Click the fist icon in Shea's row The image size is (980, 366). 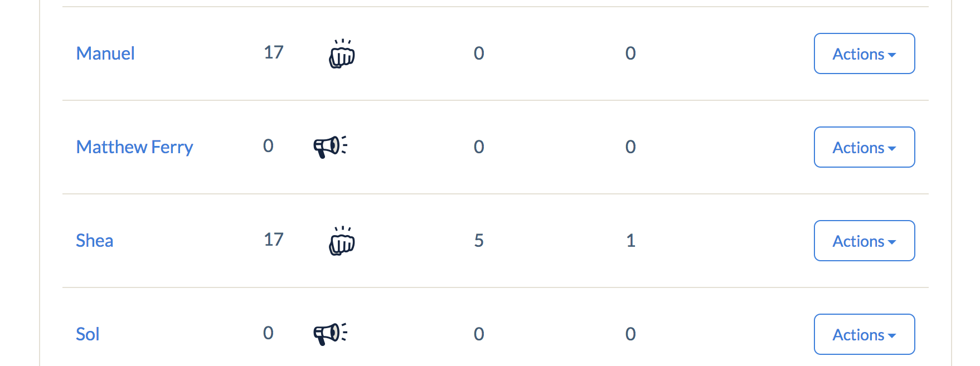coord(342,241)
